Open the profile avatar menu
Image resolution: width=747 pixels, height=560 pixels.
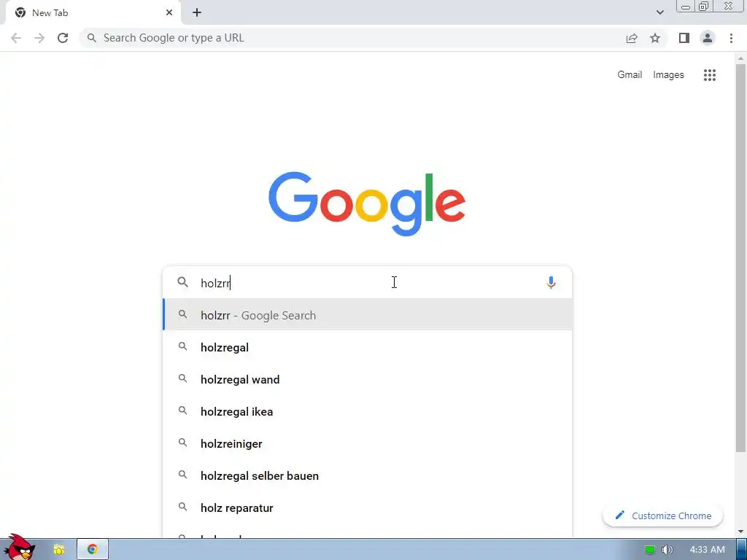pos(708,38)
